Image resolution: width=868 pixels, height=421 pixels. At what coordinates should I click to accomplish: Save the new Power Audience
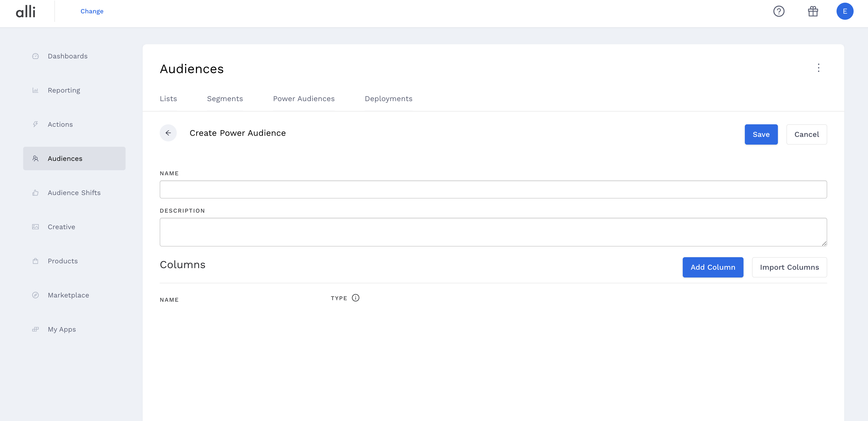(x=761, y=134)
